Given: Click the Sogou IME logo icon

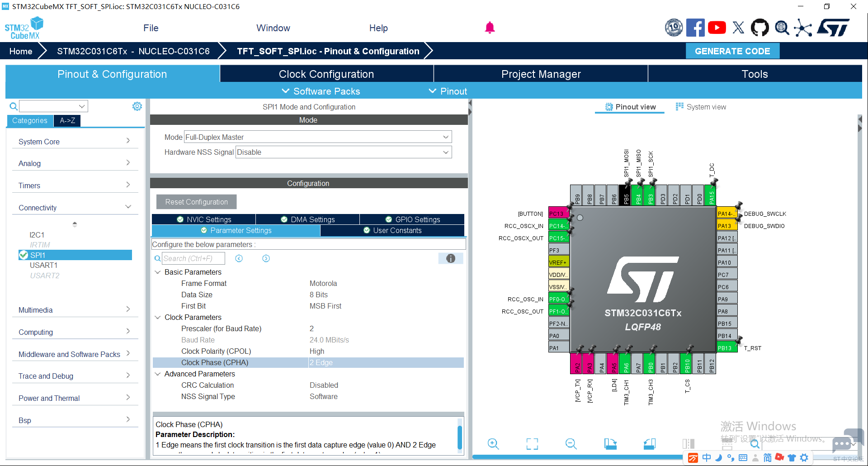Looking at the screenshot, I should 693,458.
